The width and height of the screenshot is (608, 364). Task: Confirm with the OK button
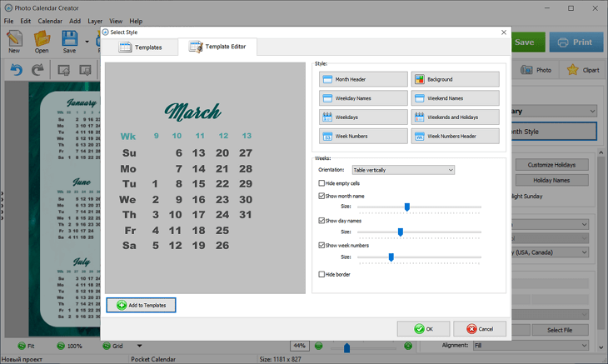(423, 329)
